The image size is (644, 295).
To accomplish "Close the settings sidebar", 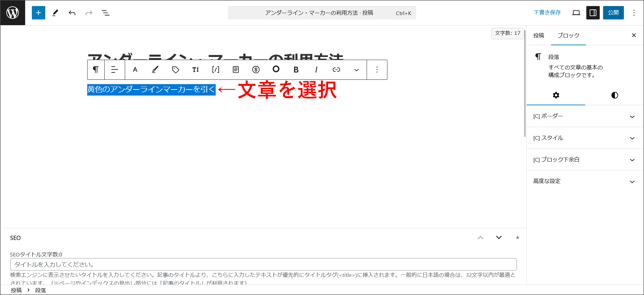I will coord(634,35).
